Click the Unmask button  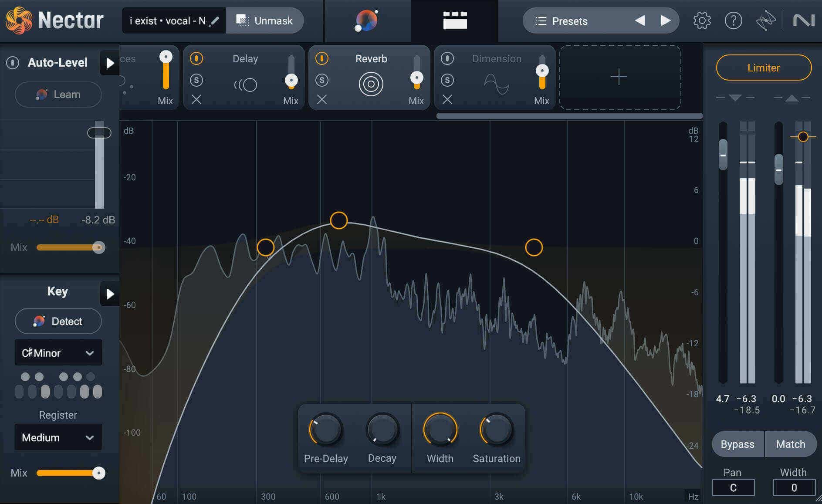pos(264,20)
